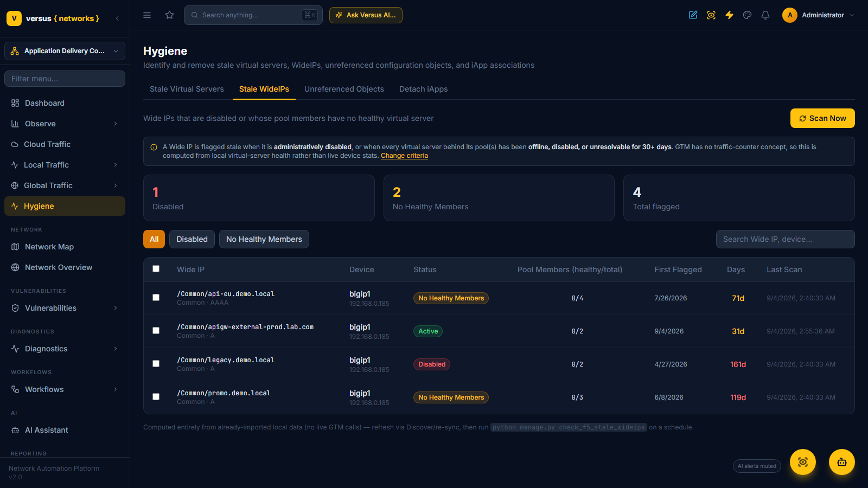
Task: Select the Stale WideIPs tab
Action: 264,89
